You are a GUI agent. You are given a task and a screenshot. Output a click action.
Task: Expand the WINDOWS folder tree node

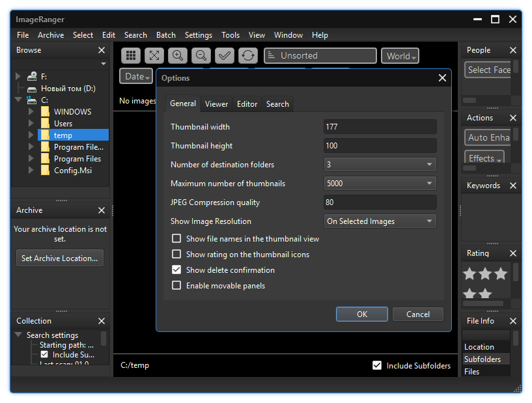(x=31, y=112)
